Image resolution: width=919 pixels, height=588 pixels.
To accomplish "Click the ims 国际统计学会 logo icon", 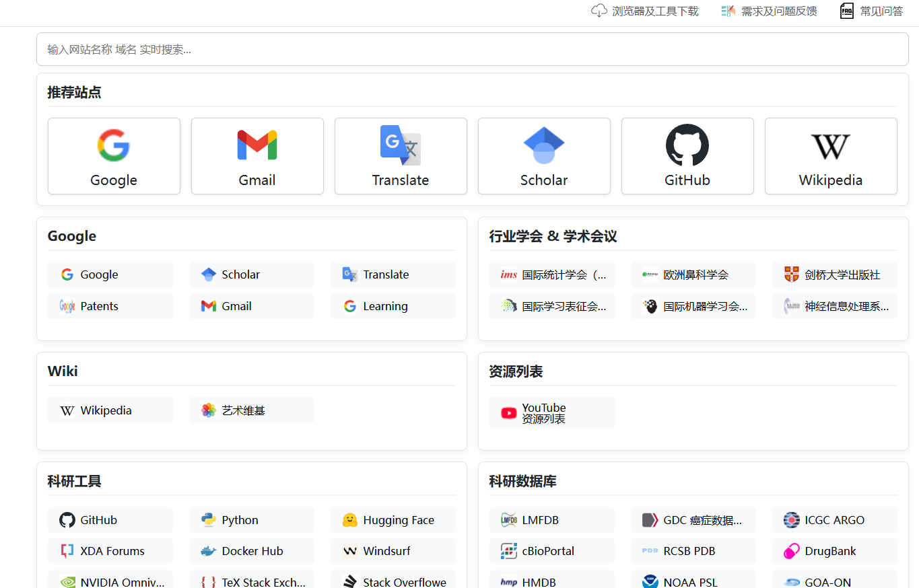I will tap(509, 274).
